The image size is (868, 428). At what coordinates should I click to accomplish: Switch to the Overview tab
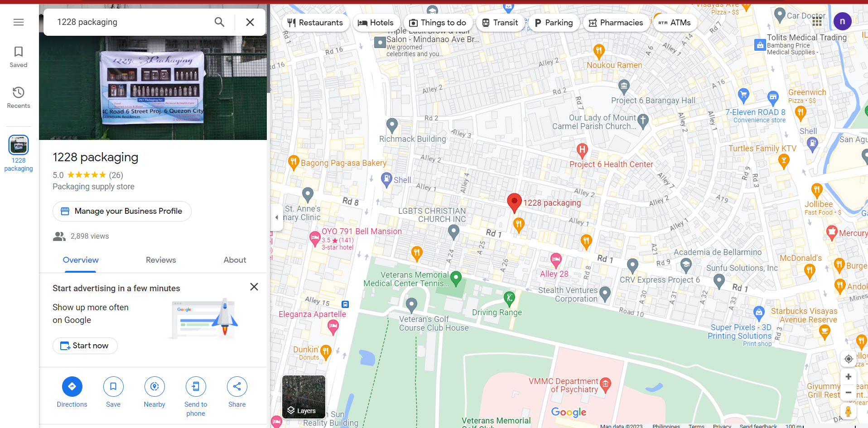81,260
